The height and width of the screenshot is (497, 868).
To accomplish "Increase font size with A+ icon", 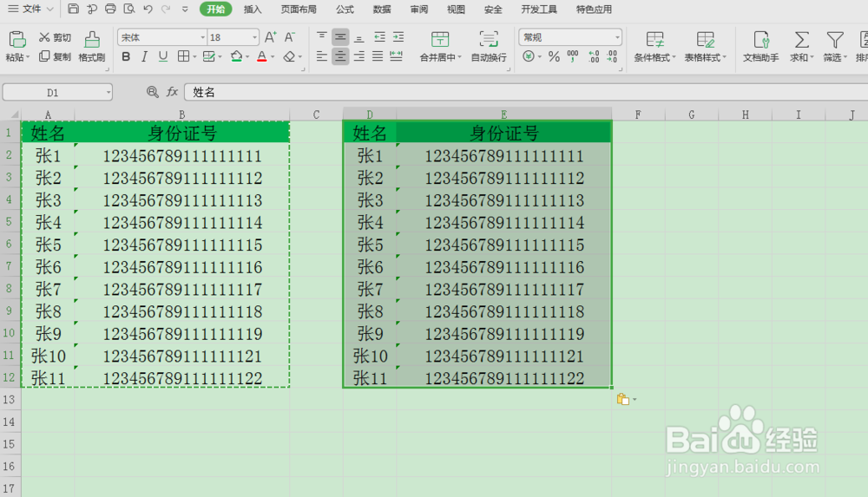I will 270,37.
